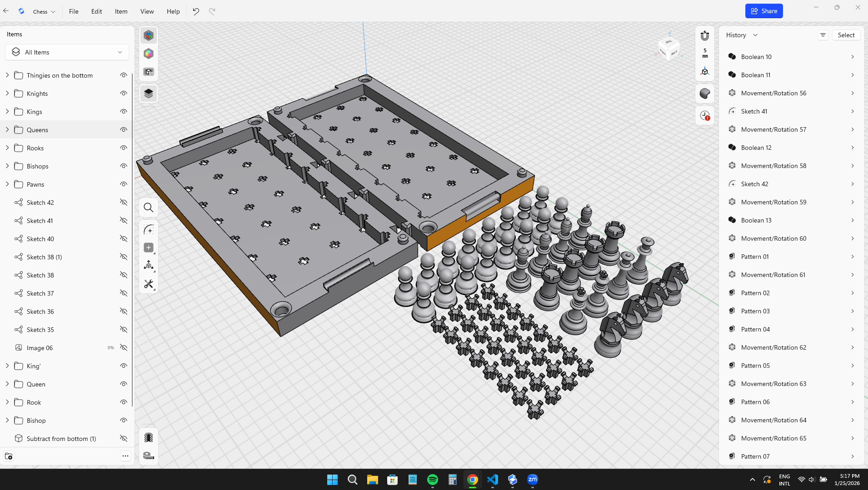Open the Chess project name dropdown
The height and width of the screenshot is (490, 868).
44,11
